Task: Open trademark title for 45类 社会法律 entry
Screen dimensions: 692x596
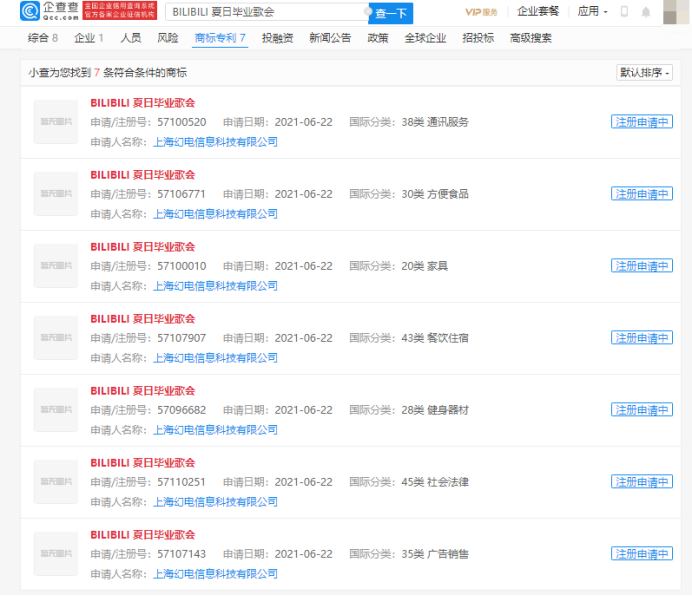Action: point(143,463)
